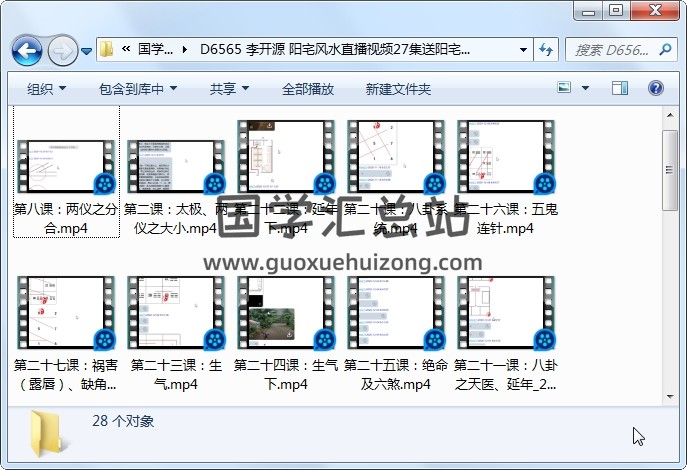Select the 国学... breadcrumb segment
This screenshot has height=470, width=687.
click(x=155, y=49)
